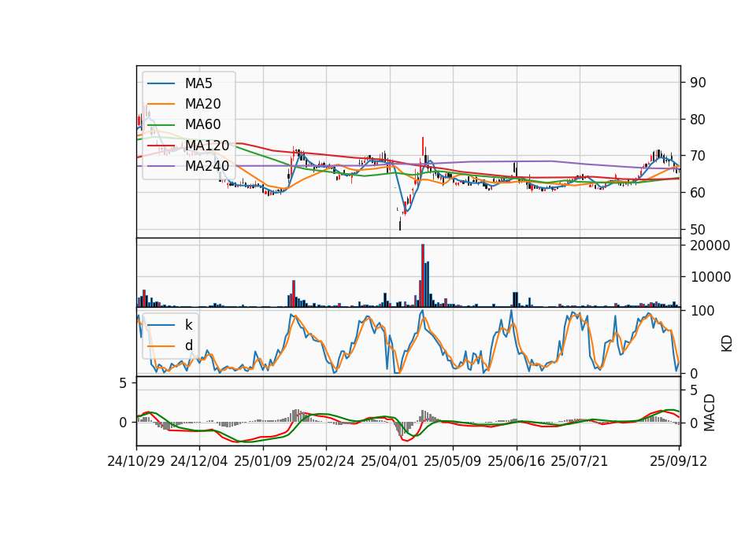The height and width of the screenshot is (543, 756).
Task: Click the 50 price axis tick label
Action: (698, 229)
